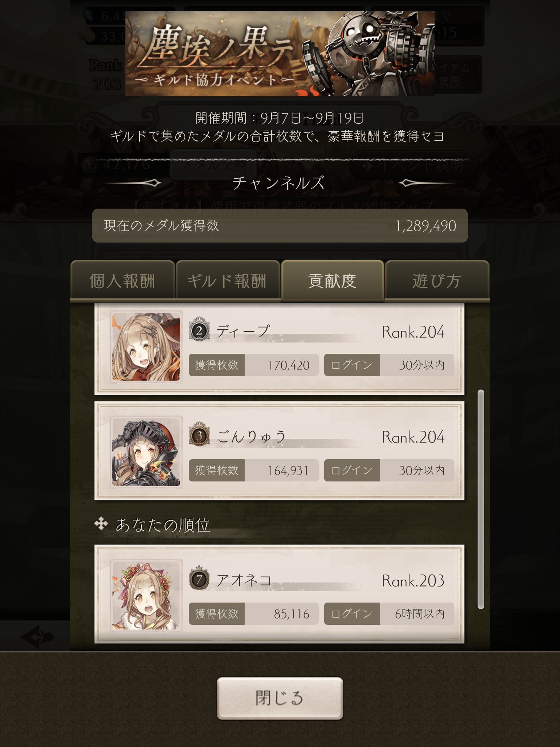Image resolution: width=560 pixels, height=747 pixels.
Task: Tap アオネコ's ログイン 6時間以内 status
Action: pos(389,614)
